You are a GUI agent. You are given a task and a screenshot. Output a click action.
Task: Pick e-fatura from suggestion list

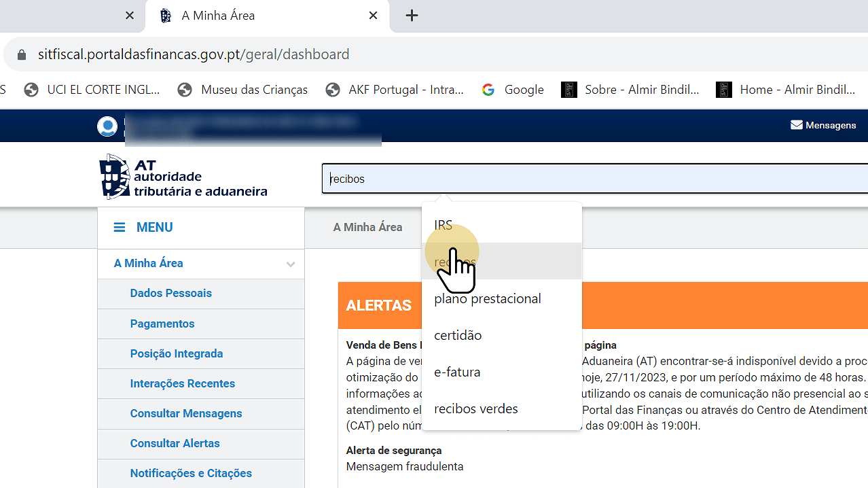tap(457, 372)
